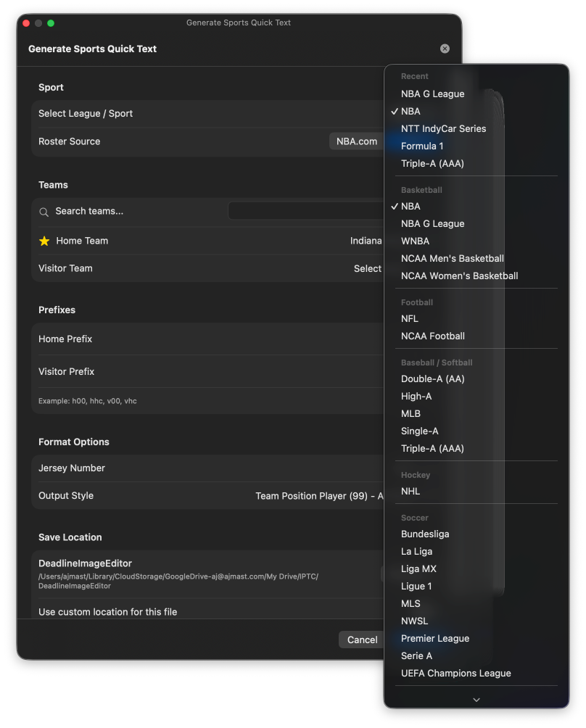The image size is (586, 728).
Task: Click the DeadlineImageEditor save location
Action: (207, 574)
